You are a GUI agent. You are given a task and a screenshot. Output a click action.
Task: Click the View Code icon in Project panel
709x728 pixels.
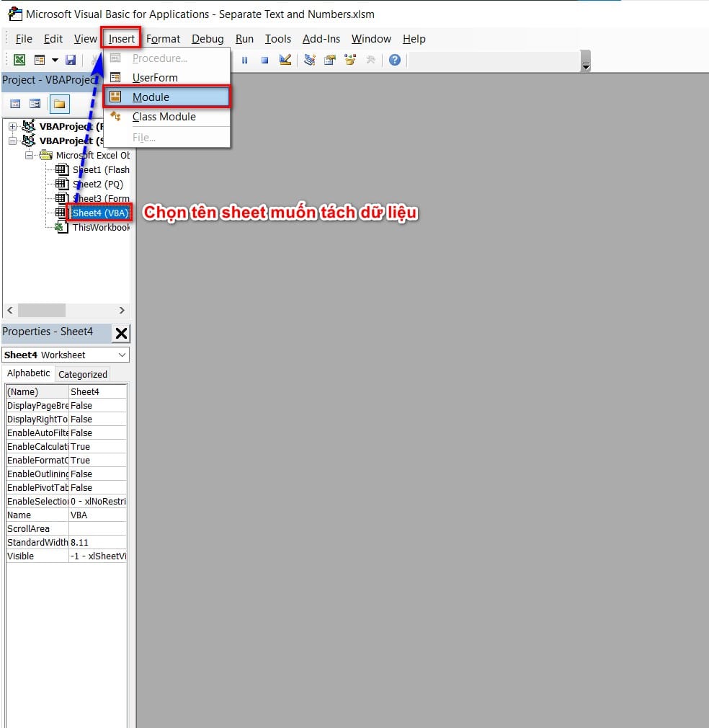coord(15,104)
